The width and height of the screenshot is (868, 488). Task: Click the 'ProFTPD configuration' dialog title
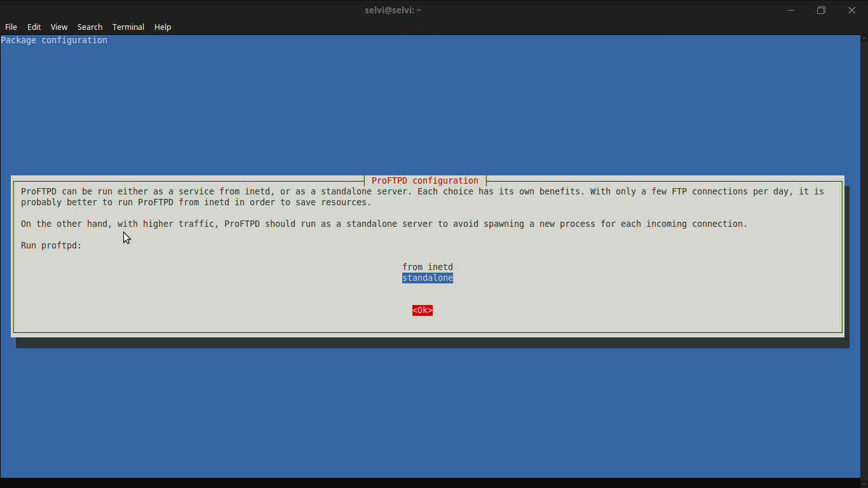click(x=425, y=180)
